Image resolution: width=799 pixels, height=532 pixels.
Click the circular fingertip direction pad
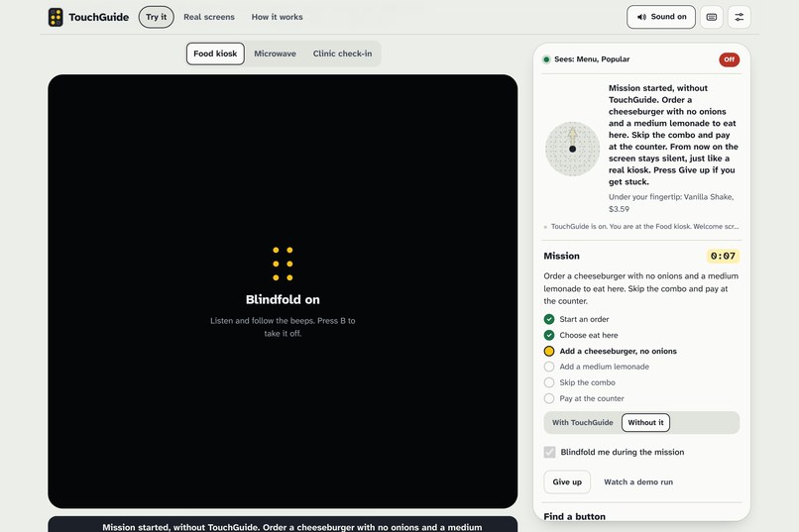point(572,149)
